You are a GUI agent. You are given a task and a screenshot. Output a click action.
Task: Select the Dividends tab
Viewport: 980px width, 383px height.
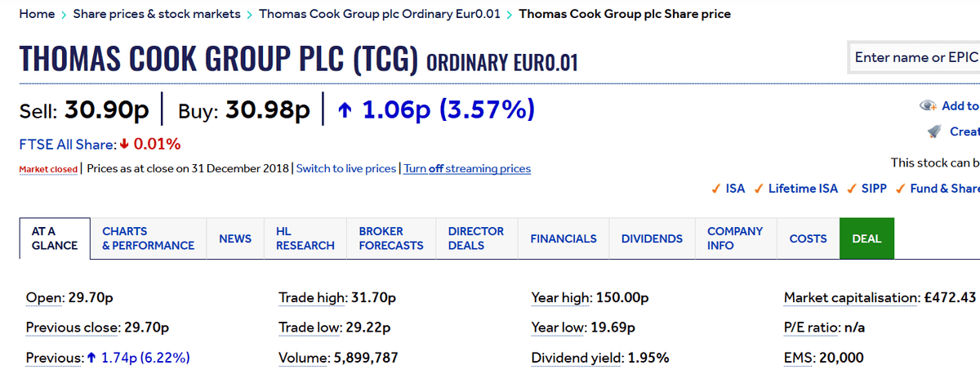pyautogui.click(x=652, y=238)
